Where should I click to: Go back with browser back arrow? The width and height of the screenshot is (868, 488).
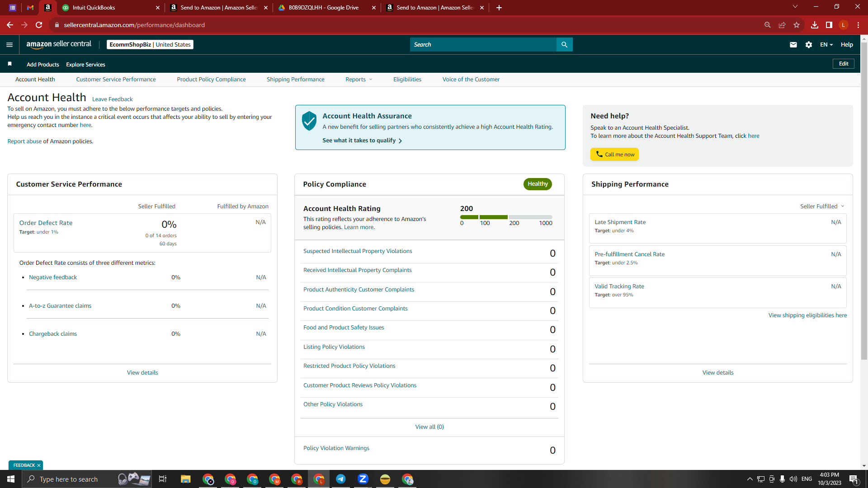point(10,25)
